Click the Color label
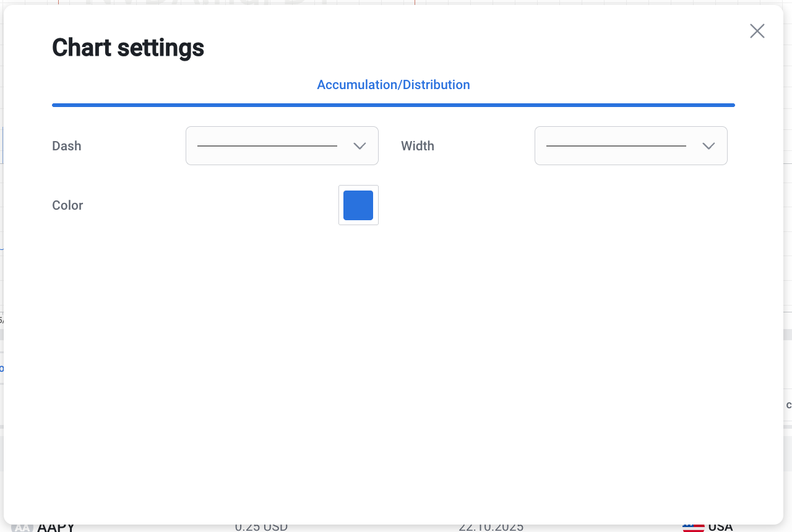The height and width of the screenshot is (532, 792). [x=67, y=205]
